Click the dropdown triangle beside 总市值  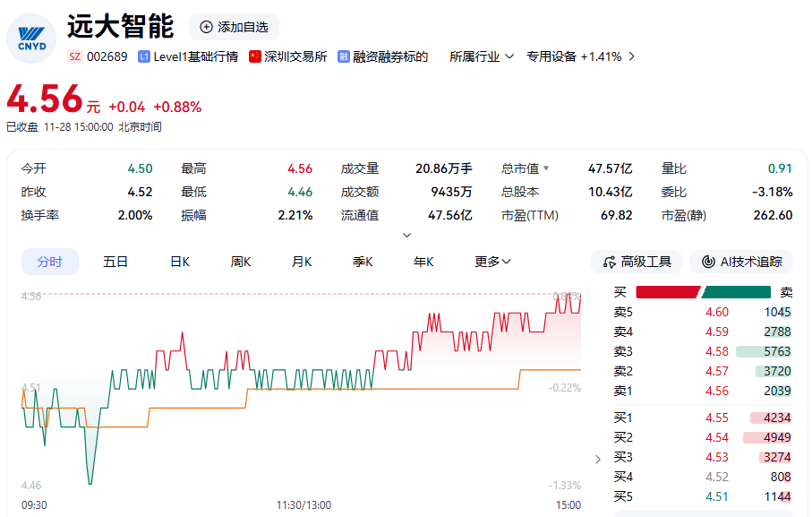point(546,168)
